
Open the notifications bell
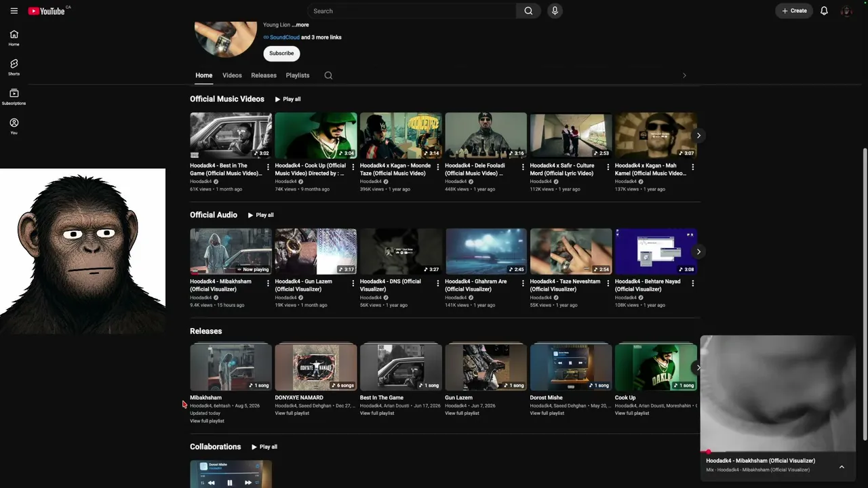point(824,11)
